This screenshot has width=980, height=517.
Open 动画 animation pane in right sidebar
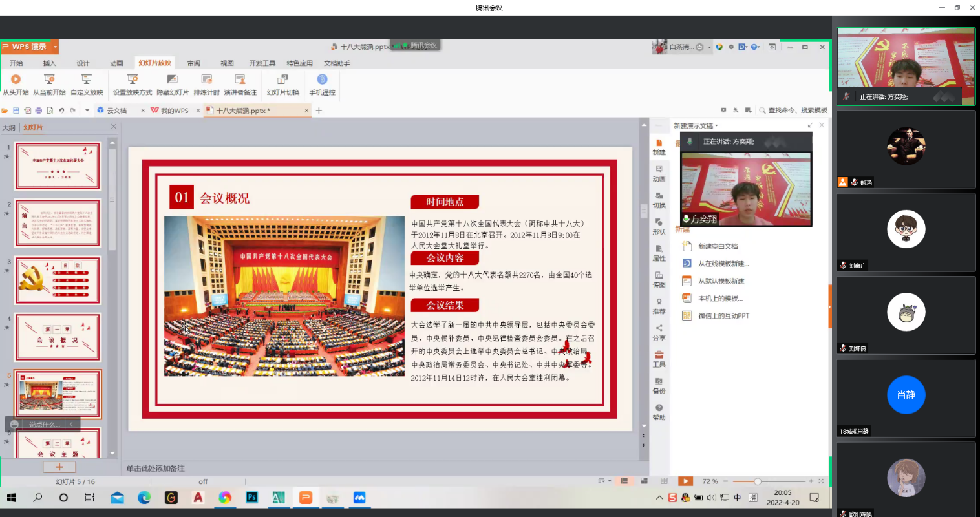point(659,173)
